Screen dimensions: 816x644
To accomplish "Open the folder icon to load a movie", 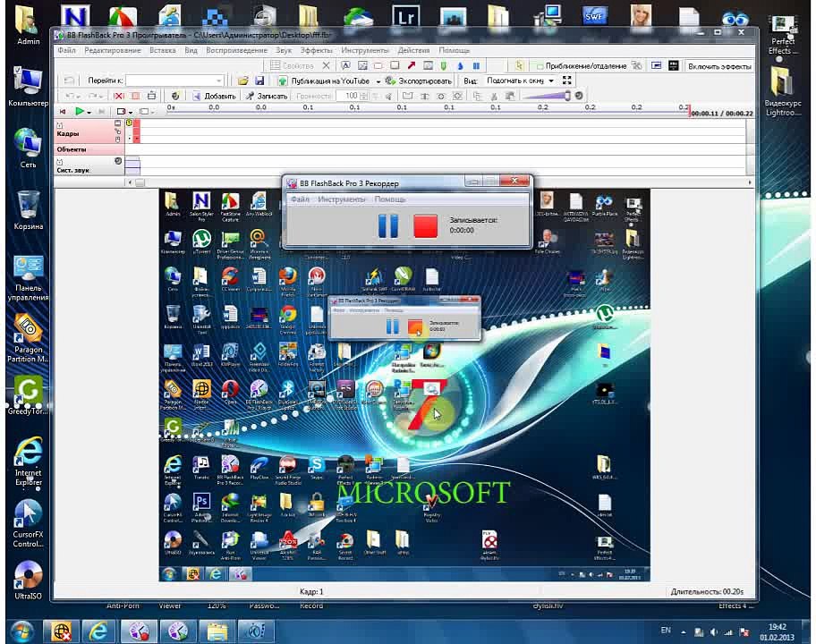I will [x=243, y=80].
